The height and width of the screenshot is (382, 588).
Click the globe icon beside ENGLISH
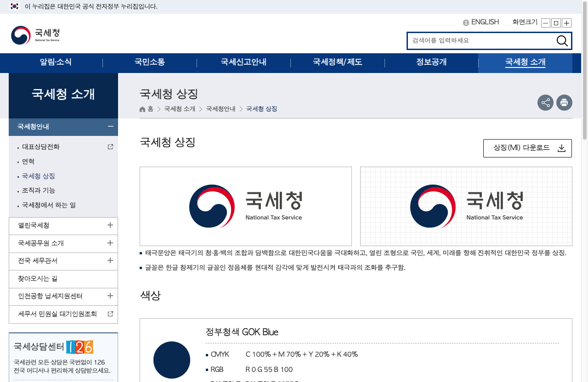point(466,22)
